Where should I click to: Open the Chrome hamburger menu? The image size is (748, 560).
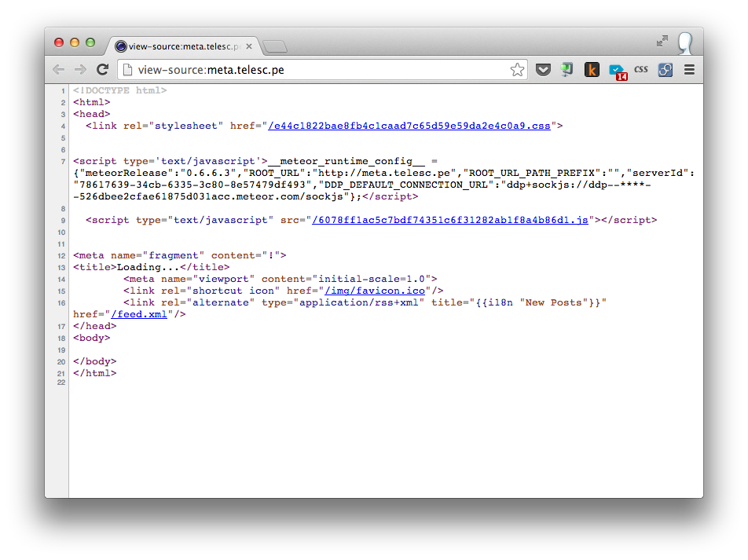(x=689, y=70)
